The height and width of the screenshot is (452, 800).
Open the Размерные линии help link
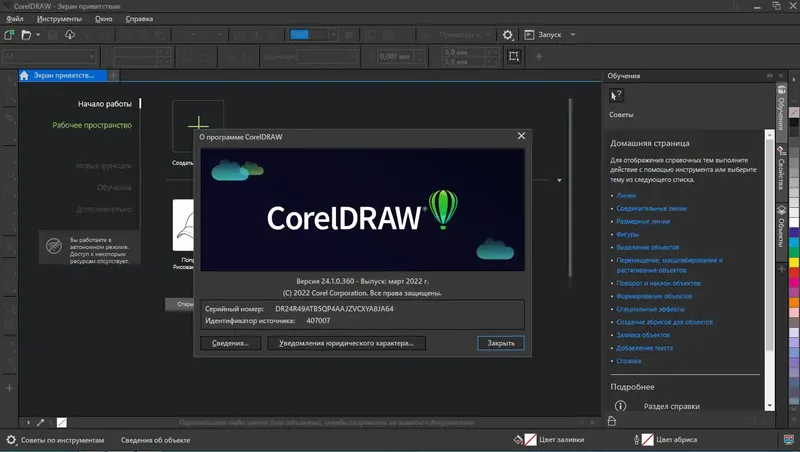[643, 221]
